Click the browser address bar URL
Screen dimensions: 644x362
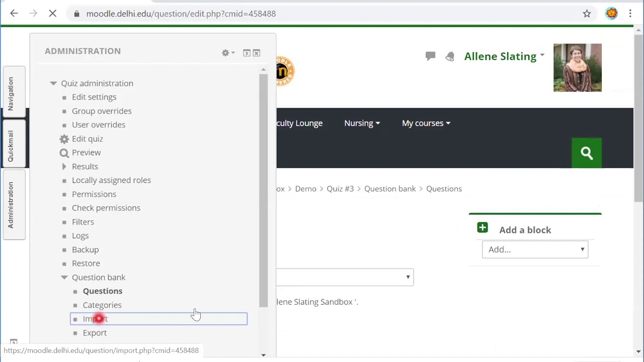tap(181, 14)
